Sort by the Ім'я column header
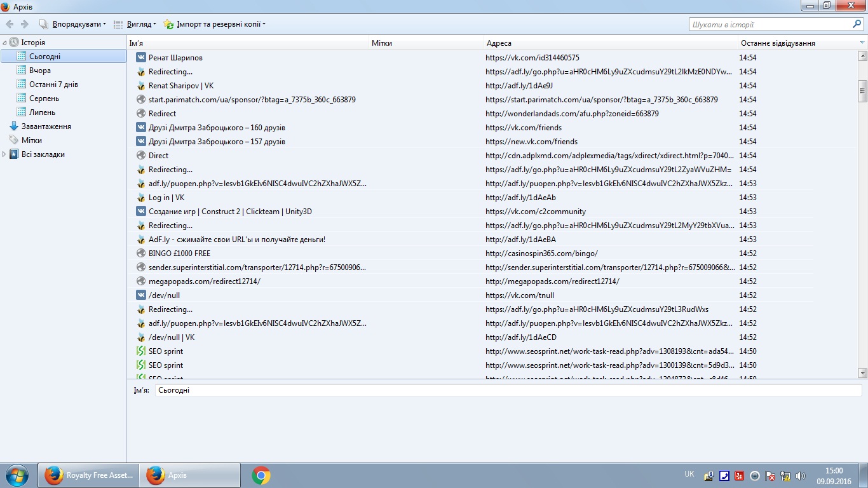Image resolution: width=868 pixels, height=488 pixels. pos(248,43)
